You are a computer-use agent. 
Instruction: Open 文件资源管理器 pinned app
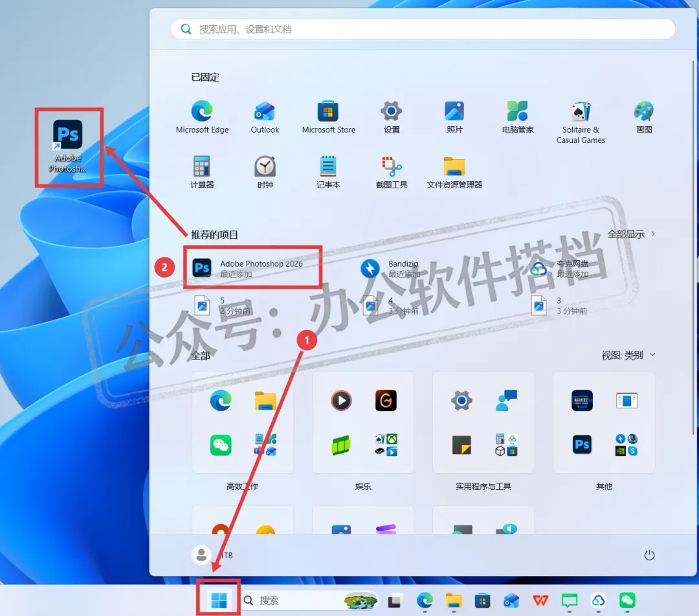[454, 172]
